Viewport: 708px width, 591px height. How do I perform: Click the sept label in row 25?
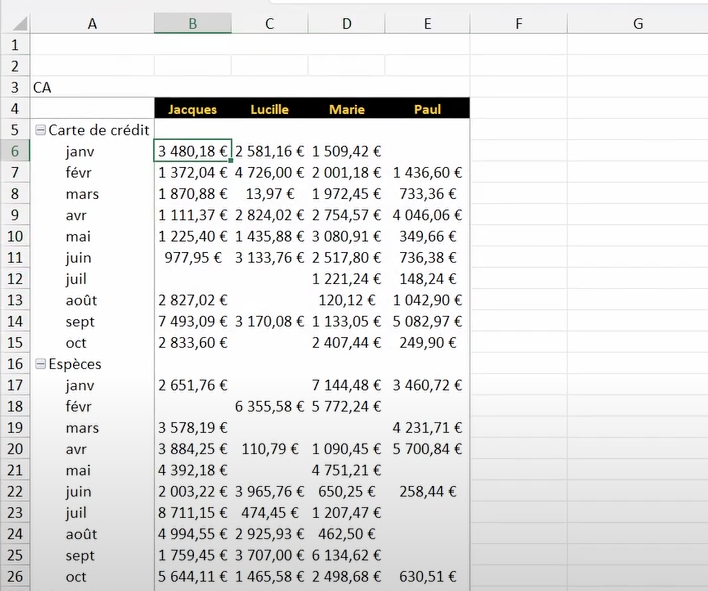[80, 556]
